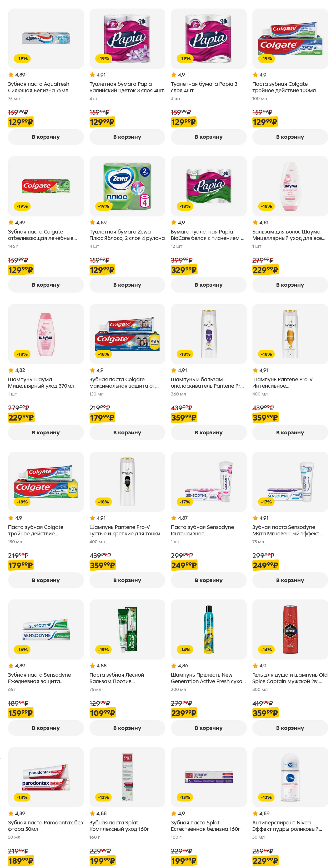Screen dimensions: 336x868
Task: Add Pantene Густые и крепкие shampoo to cart
Action: click(x=127, y=580)
